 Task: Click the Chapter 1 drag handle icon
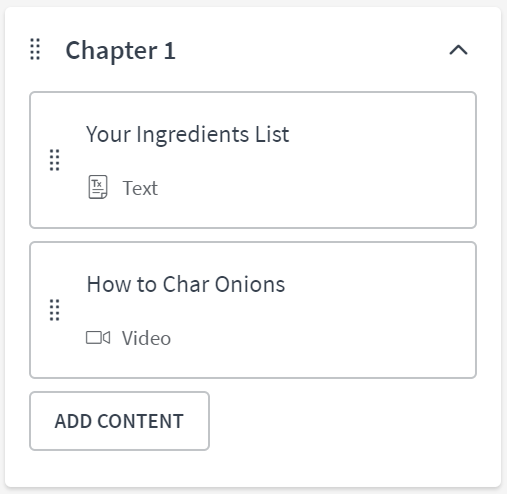tap(35, 49)
